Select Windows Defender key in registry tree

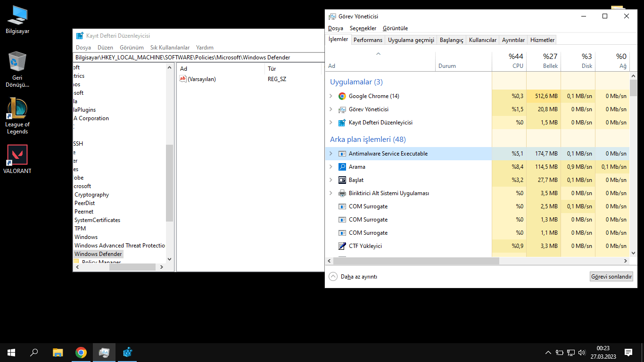tap(98, 254)
